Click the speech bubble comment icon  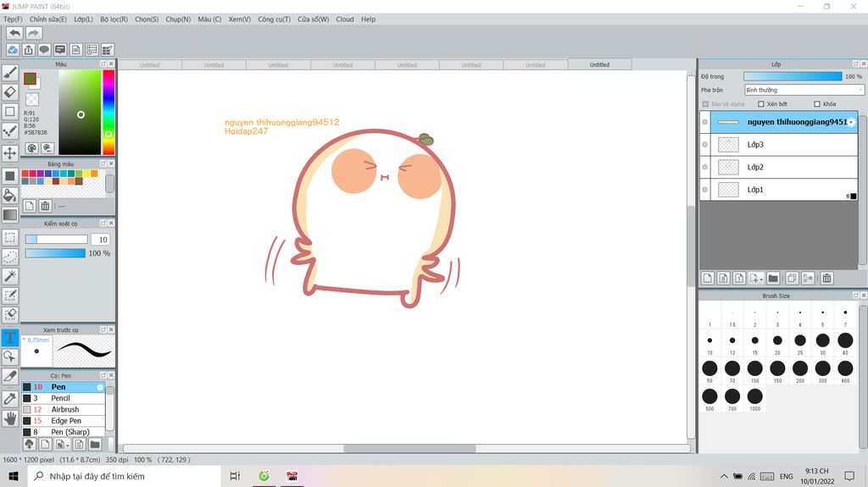click(x=44, y=50)
